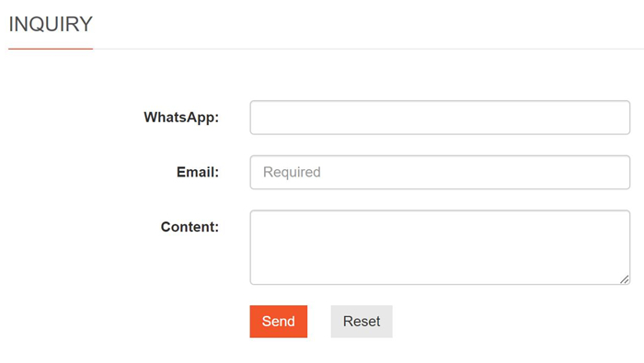This screenshot has height=363, width=644.
Task: Click the word Reset on grey button
Action: (x=362, y=321)
